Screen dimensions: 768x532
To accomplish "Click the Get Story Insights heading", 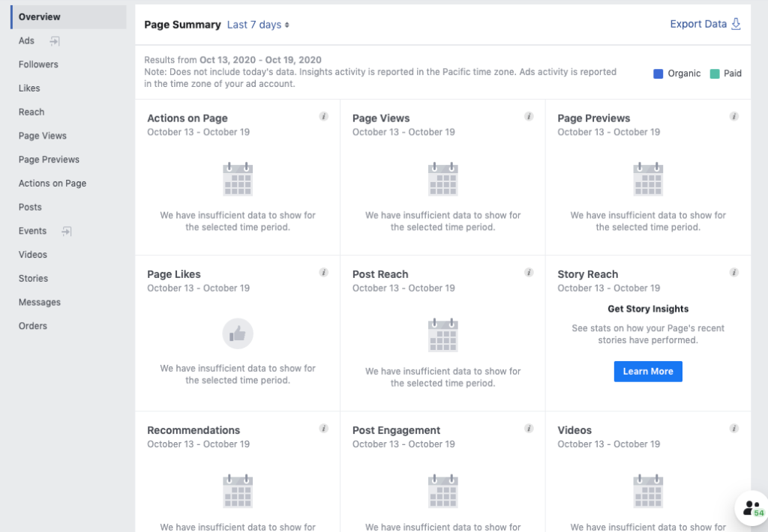I will 648,309.
